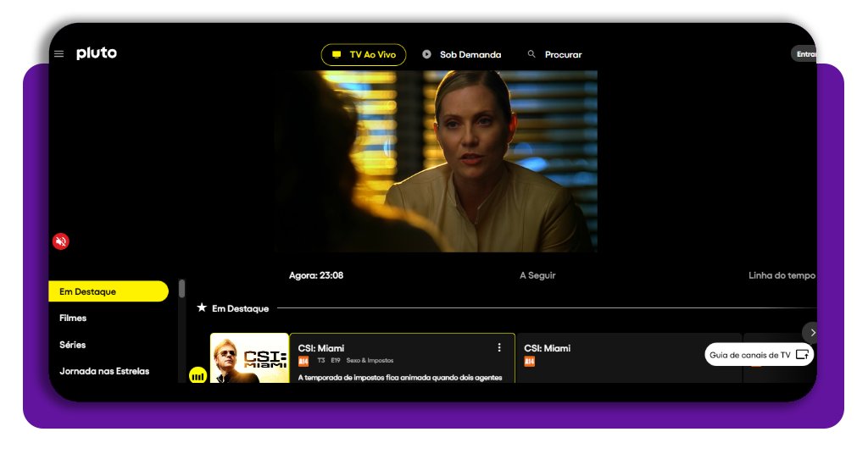Open Procurar search
Viewport: 868px width, 454px height.
[555, 55]
